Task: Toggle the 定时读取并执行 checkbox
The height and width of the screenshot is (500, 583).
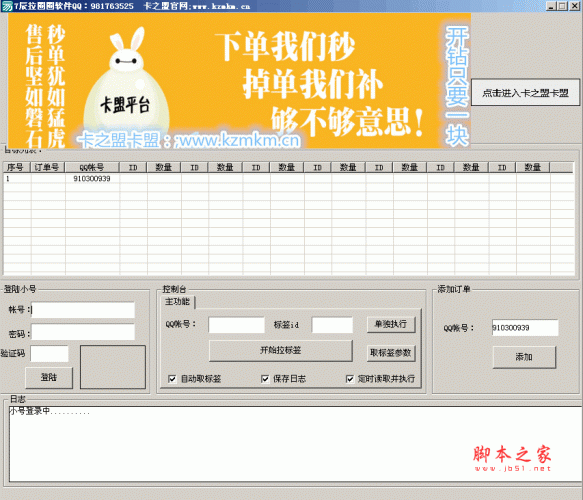Action: point(350,379)
